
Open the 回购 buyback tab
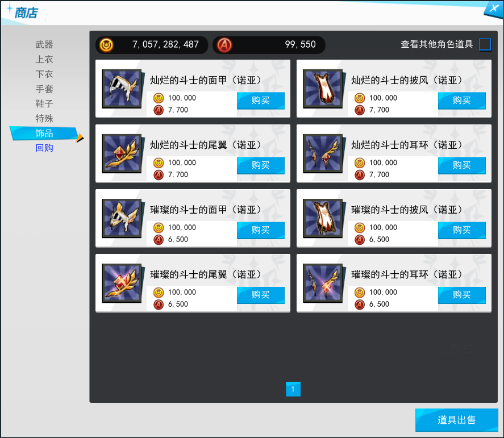(44, 148)
